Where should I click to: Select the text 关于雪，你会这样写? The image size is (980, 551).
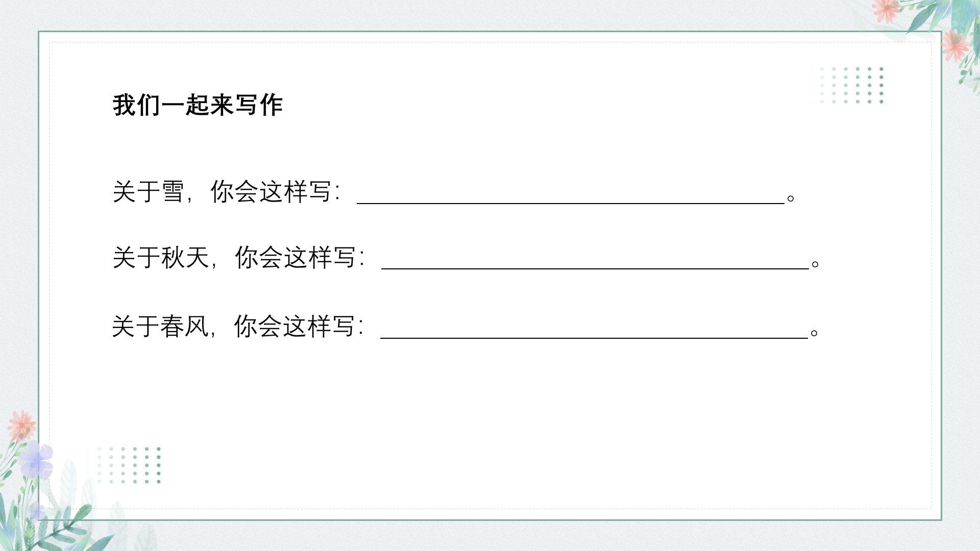pyautogui.click(x=226, y=192)
